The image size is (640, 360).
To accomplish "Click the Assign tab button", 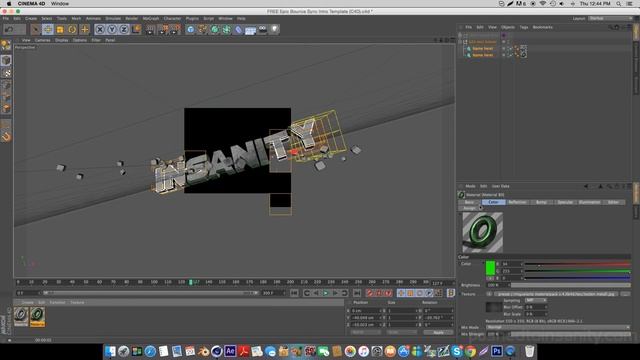I will [x=469, y=208].
